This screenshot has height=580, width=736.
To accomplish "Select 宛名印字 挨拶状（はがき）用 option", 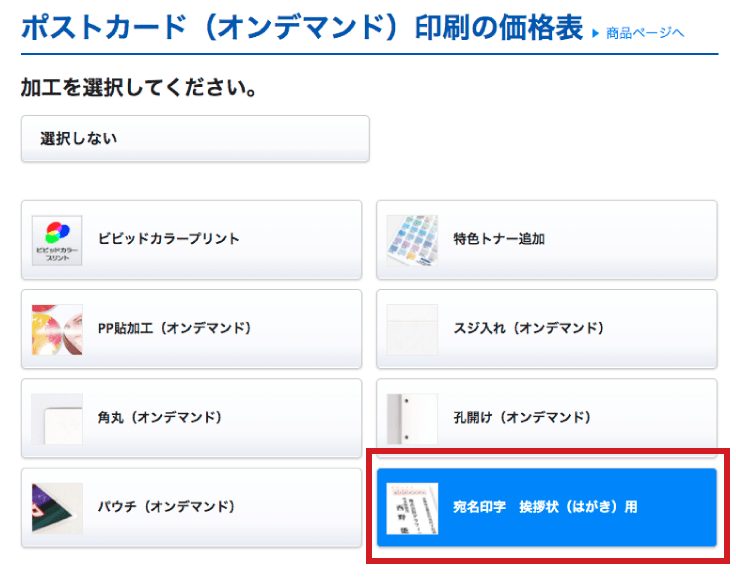I will [545, 507].
